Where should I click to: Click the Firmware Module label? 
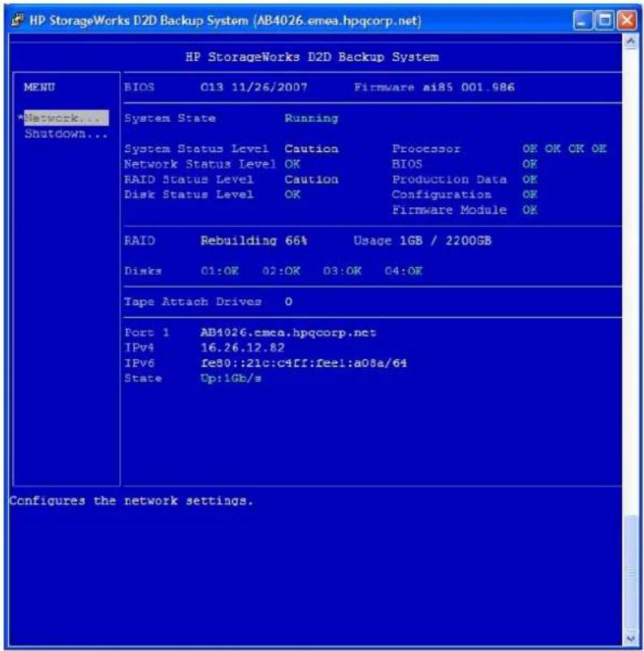(449, 210)
